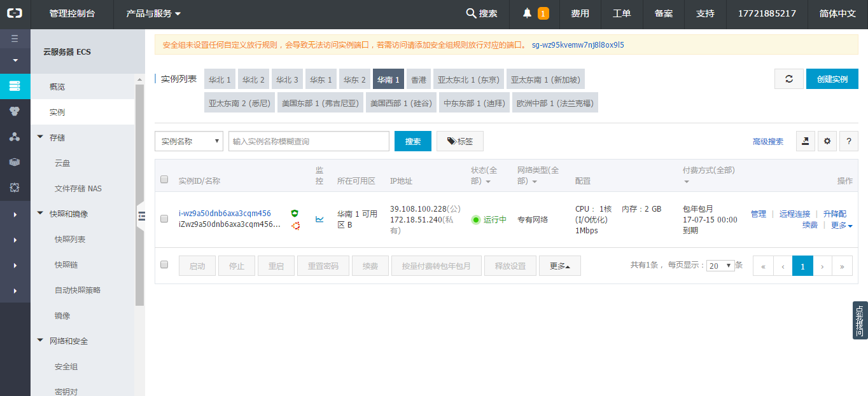Open the question mark help icon

tap(848, 141)
